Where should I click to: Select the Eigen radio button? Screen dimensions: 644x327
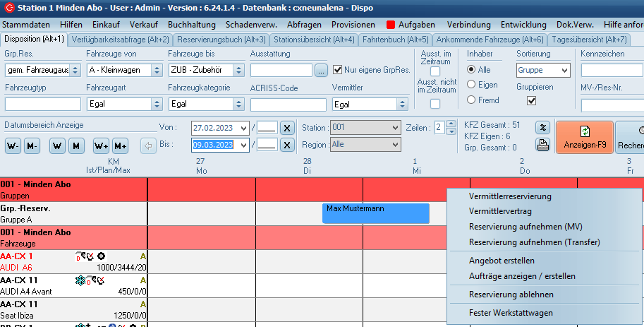[471, 85]
